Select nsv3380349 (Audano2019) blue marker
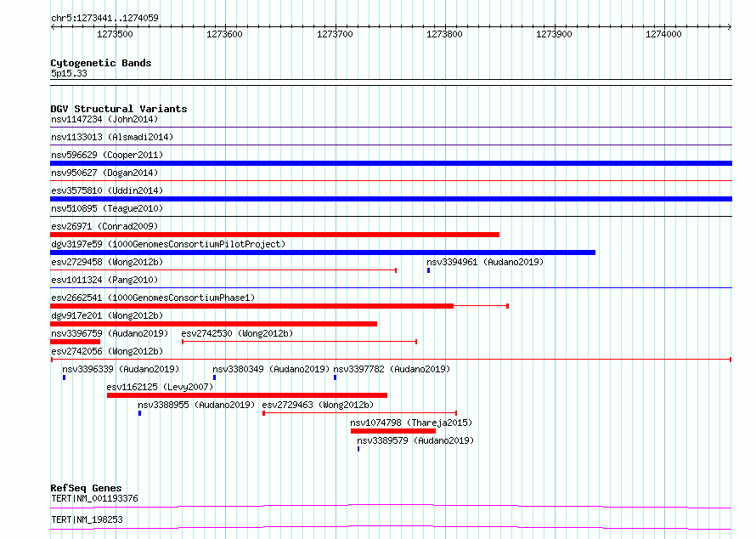The height and width of the screenshot is (539, 756). (x=215, y=377)
